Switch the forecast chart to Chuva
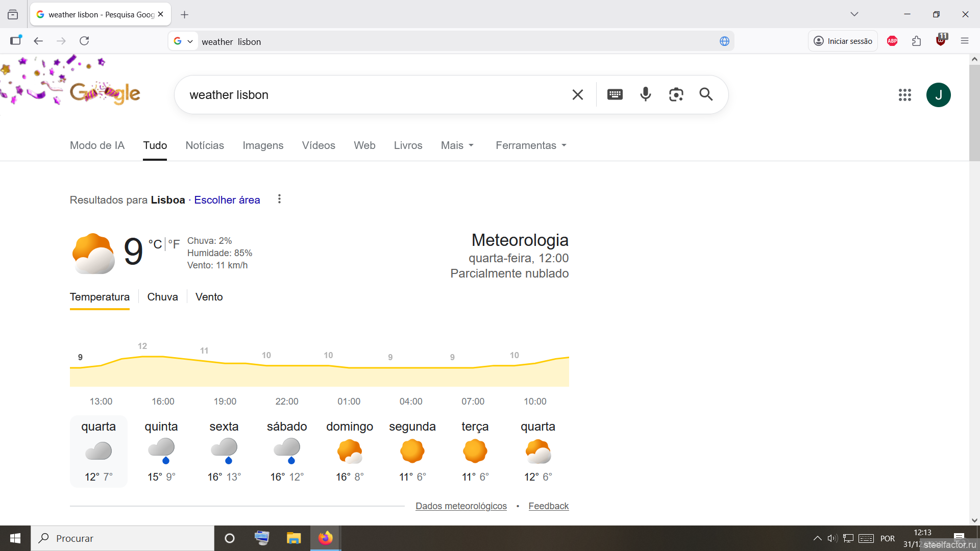The width and height of the screenshot is (980, 551). (x=162, y=297)
